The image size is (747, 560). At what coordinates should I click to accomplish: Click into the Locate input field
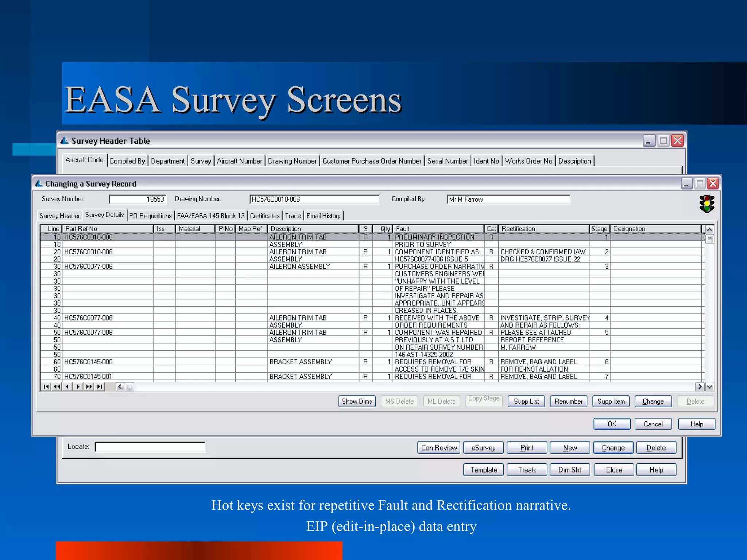150,447
